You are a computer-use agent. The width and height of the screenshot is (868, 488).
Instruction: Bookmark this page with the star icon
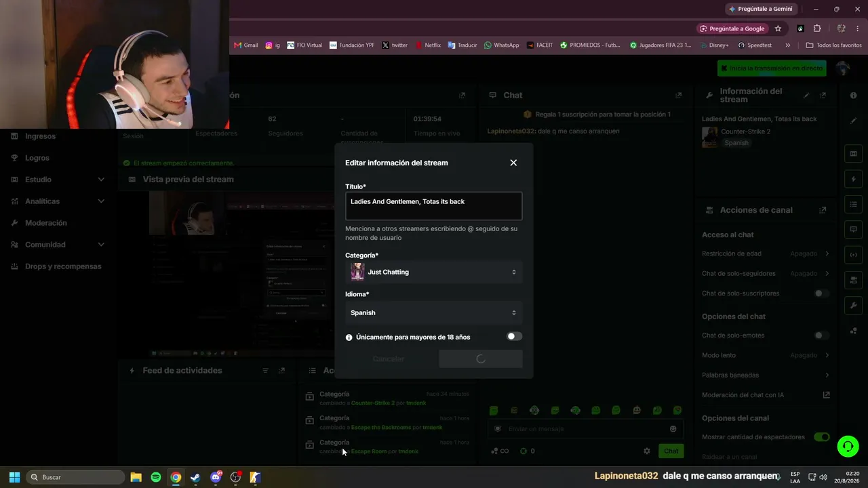pos(778,28)
